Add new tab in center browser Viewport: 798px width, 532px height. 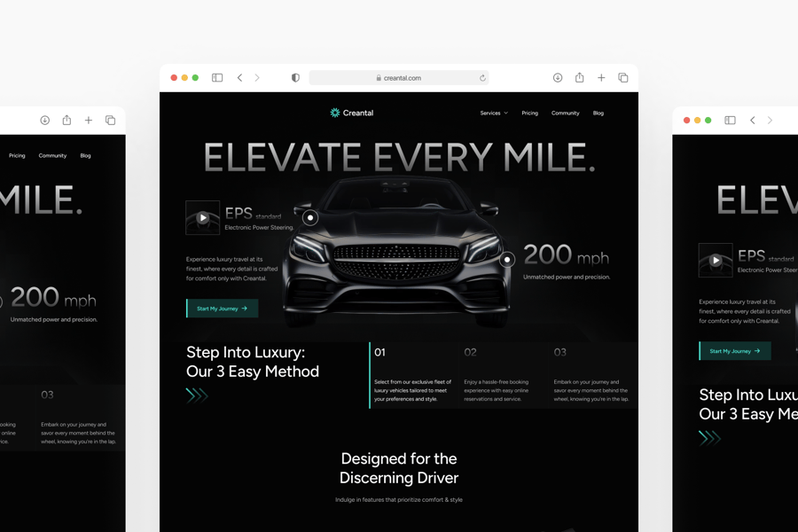coord(601,78)
